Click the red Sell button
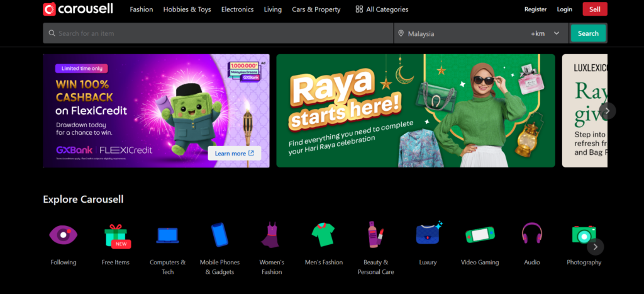This screenshot has height=294, width=644. tap(595, 9)
